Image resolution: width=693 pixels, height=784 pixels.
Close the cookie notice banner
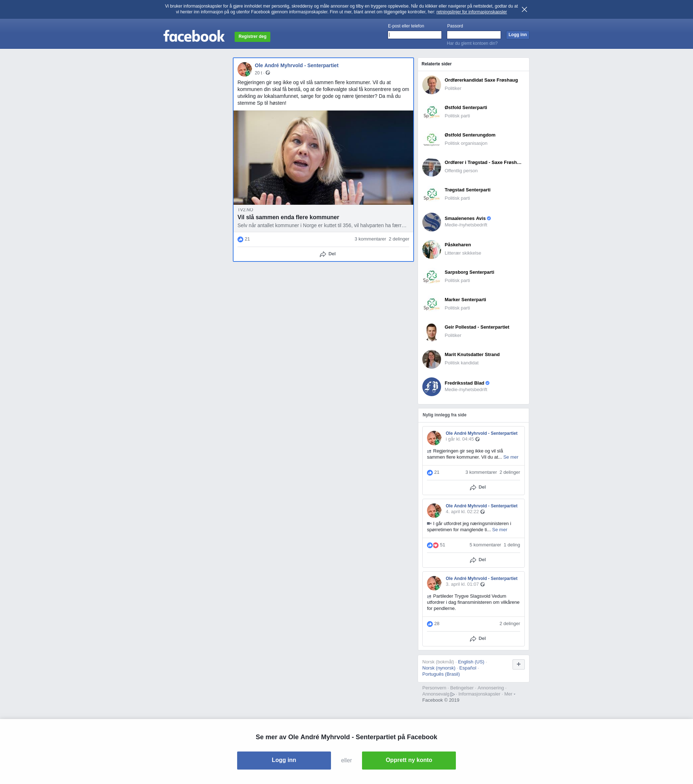524,9
